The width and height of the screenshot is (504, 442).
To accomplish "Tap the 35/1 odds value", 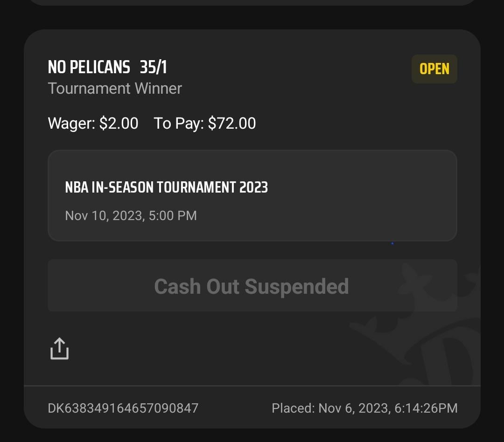I will pyautogui.click(x=153, y=68).
